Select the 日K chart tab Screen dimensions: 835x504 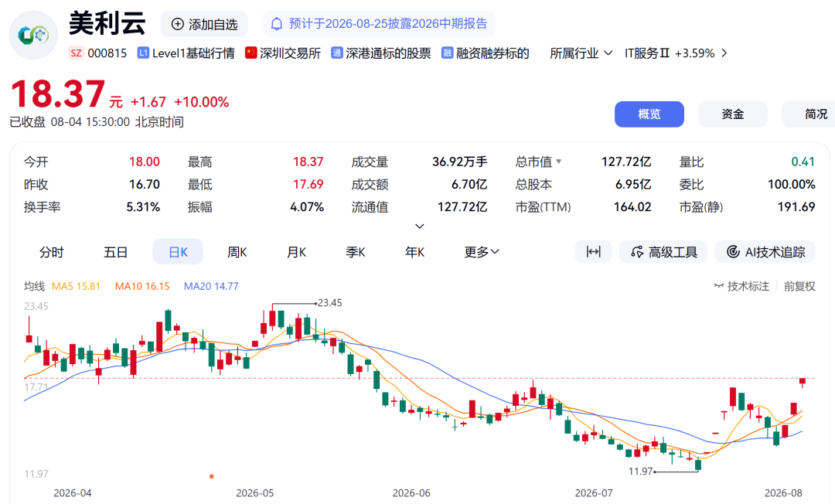(178, 252)
